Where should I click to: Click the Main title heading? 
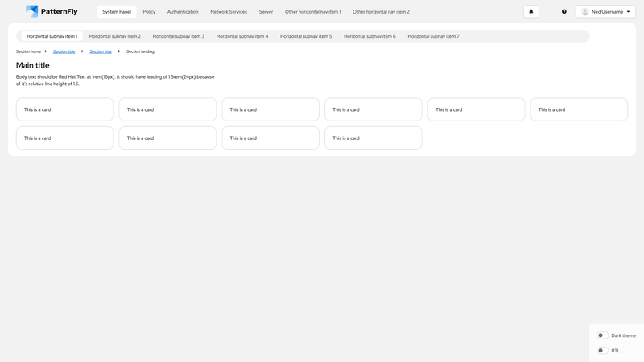pos(32,65)
